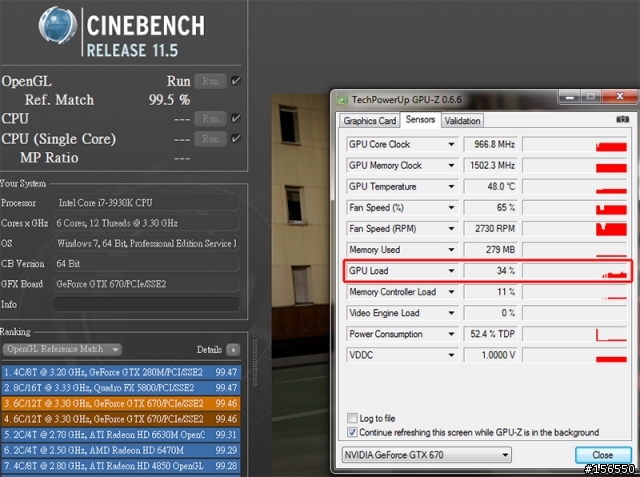Viewport: 640px width, 477px height.
Task: Open the GPU Temperature sensor dropdown
Action: 451,186
